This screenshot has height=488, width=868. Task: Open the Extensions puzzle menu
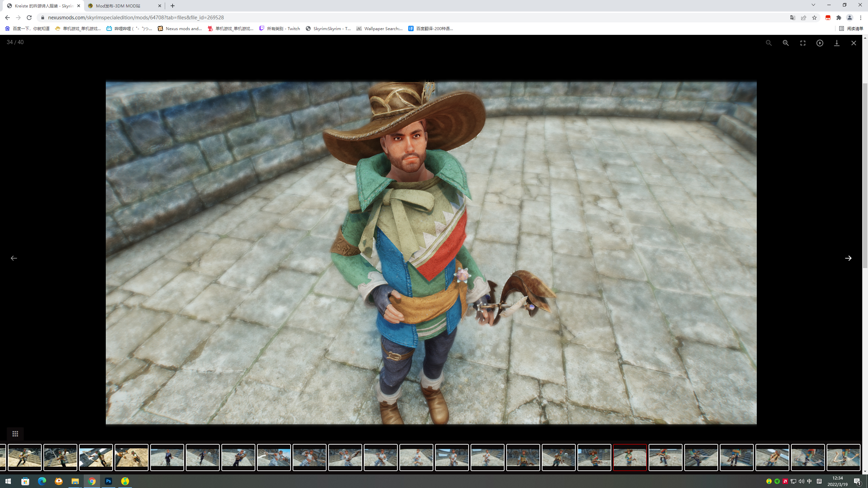(x=839, y=18)
